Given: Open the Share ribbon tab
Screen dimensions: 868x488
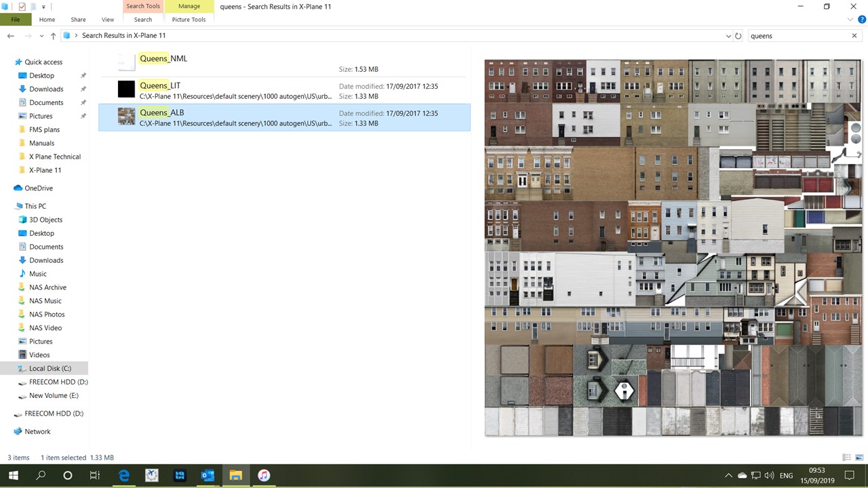Looking at the screenshot, I should pyautogui.click(x=78, y=20).
